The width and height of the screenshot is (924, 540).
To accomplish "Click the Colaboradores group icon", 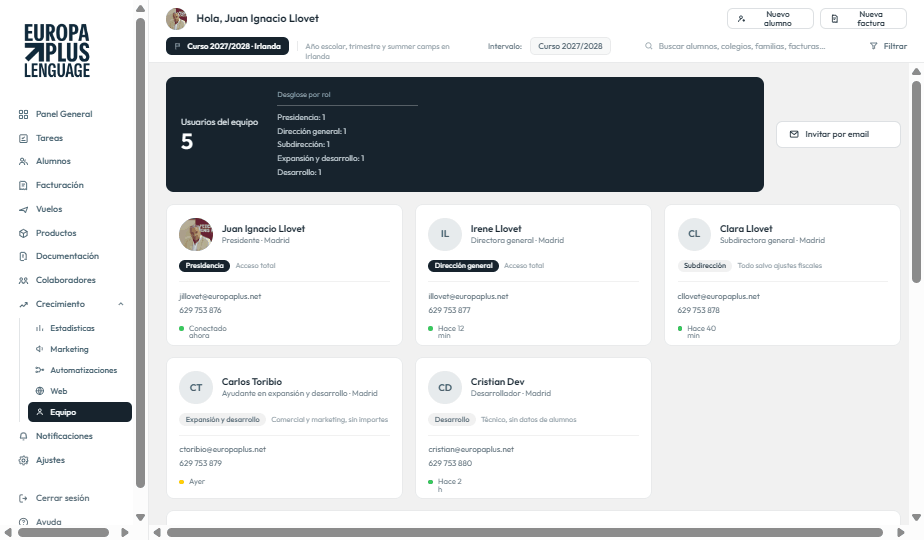I will [24, 281].
